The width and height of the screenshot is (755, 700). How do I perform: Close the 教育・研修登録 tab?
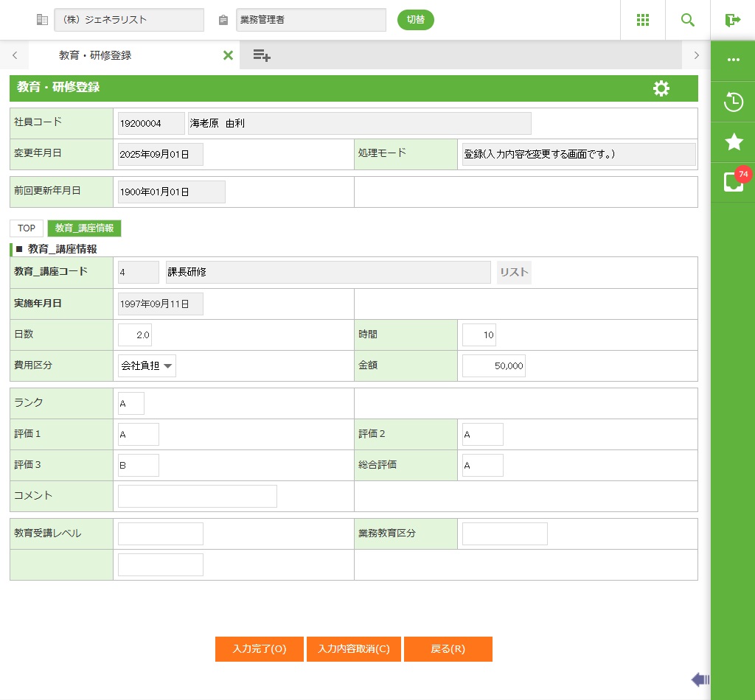coord(228,55)
